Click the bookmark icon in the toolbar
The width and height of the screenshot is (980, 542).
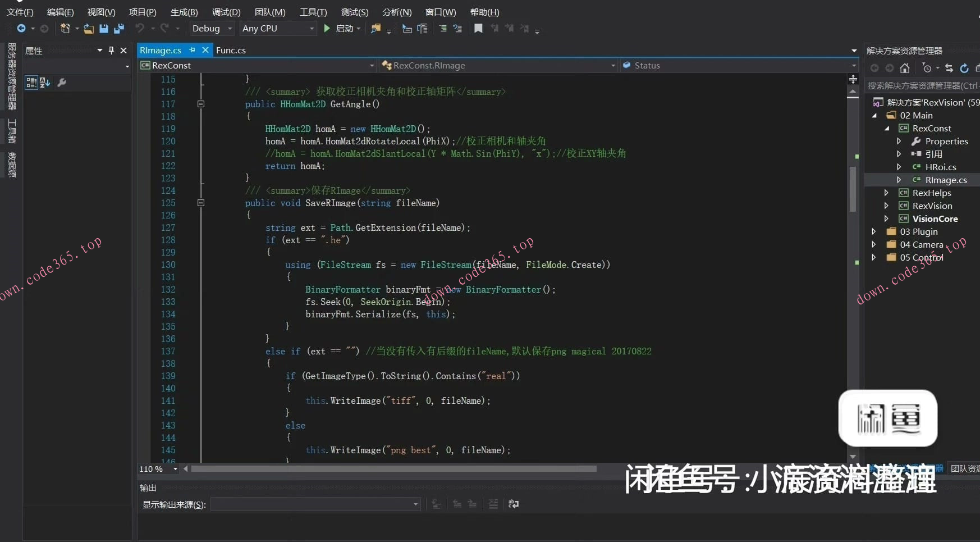point(478,28)
